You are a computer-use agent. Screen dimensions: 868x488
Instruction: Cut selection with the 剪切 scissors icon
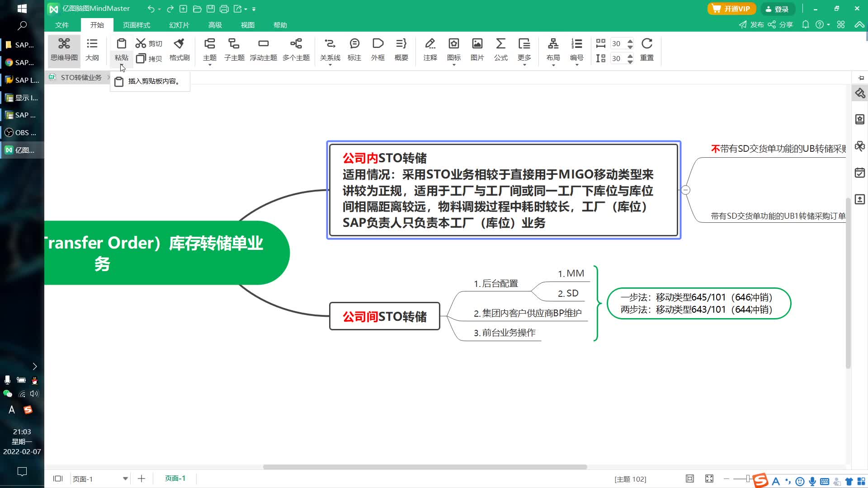pyautogui.click(x=149, y=43)
